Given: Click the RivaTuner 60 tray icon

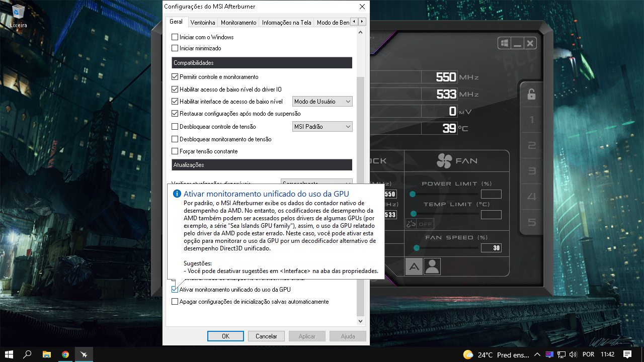Looking at the screenshot, I should pyautogui.click(x=549, y=354).
